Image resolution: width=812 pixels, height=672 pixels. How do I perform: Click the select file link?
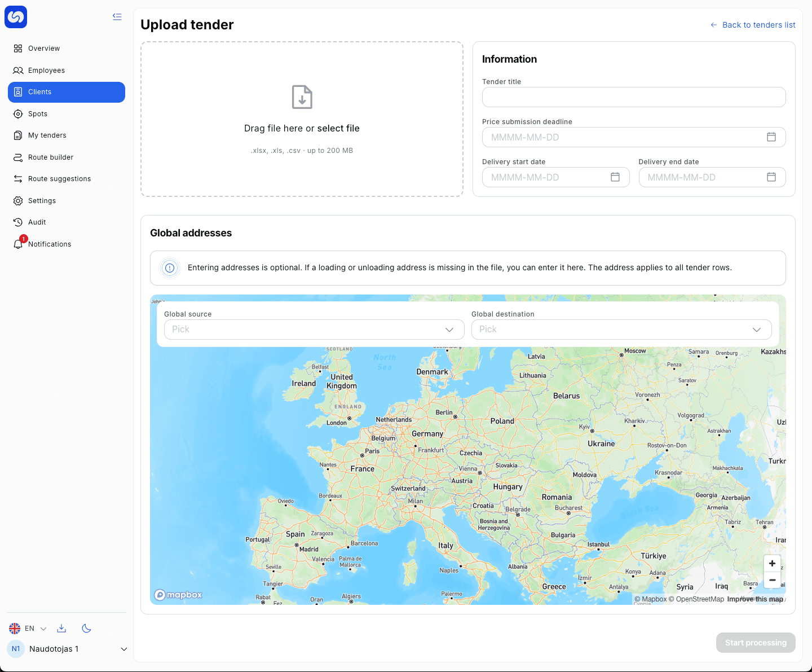pyautogui.click(x=338, y=129)
